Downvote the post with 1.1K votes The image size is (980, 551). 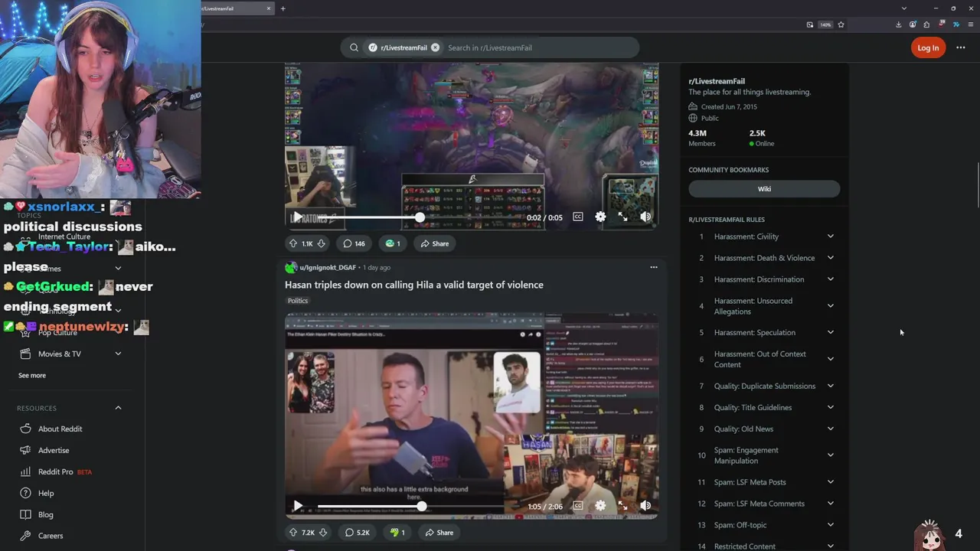click(322, 243)
